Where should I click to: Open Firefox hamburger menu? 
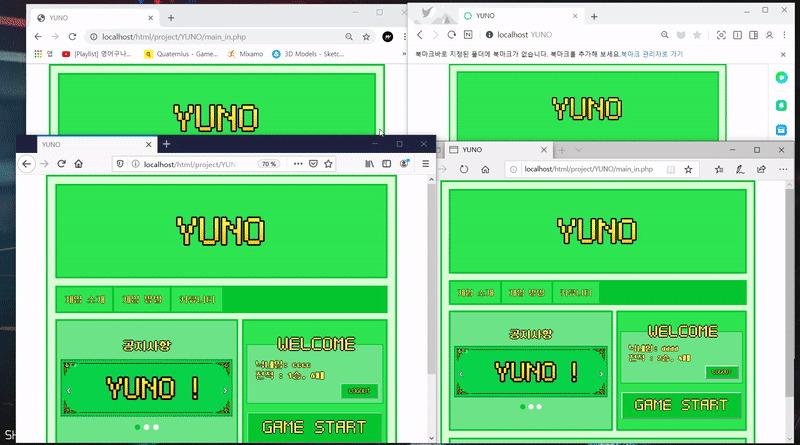click(426, 164)
